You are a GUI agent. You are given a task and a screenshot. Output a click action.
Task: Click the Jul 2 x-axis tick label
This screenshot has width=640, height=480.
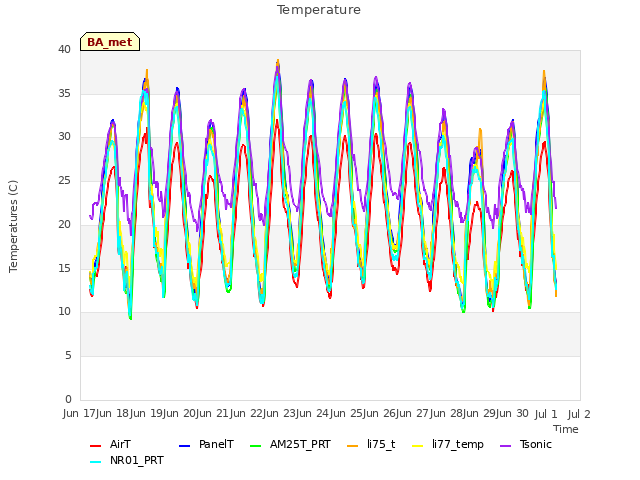[x=579, y=413]
